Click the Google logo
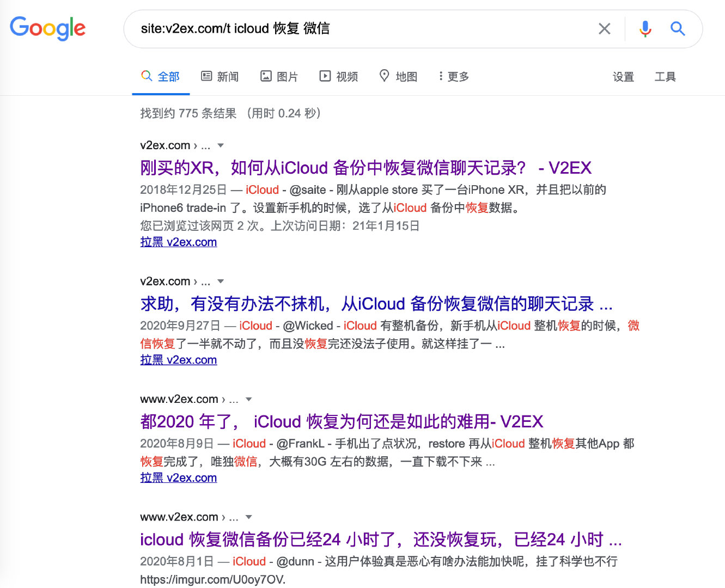Image resolution: width=725 pixels, height=588 pixels. coord(48,28)
